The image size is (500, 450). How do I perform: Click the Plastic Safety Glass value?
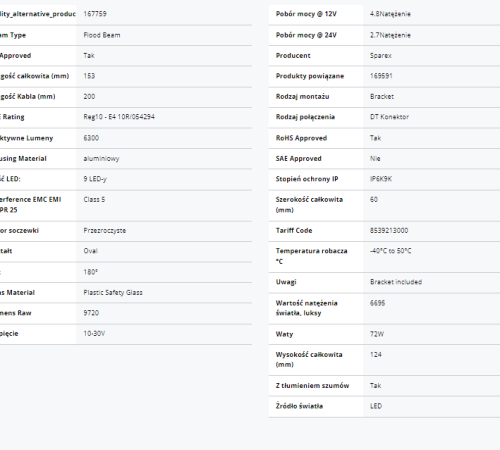pyautogui.click(x=113, y=293)
